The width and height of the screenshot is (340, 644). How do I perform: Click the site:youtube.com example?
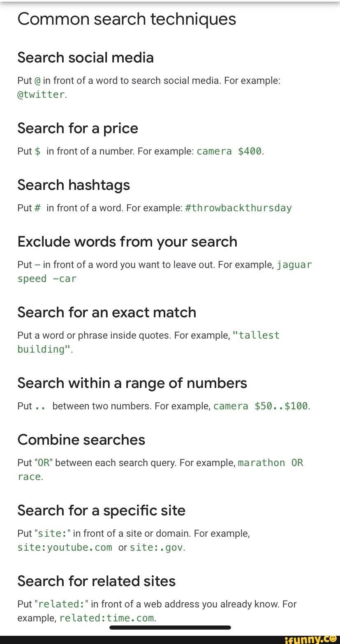click(x=65, y=547)
